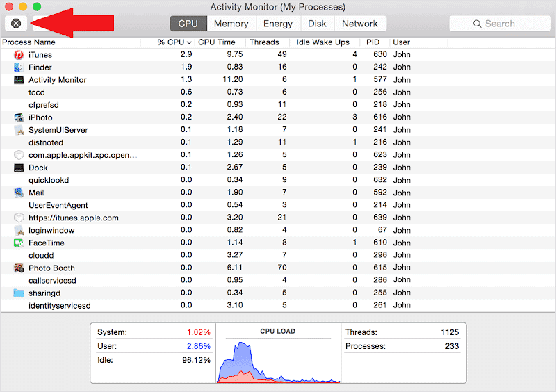556x392 pixels.
Task: Click CPU Time value 11.20
Action: (233, 79)
